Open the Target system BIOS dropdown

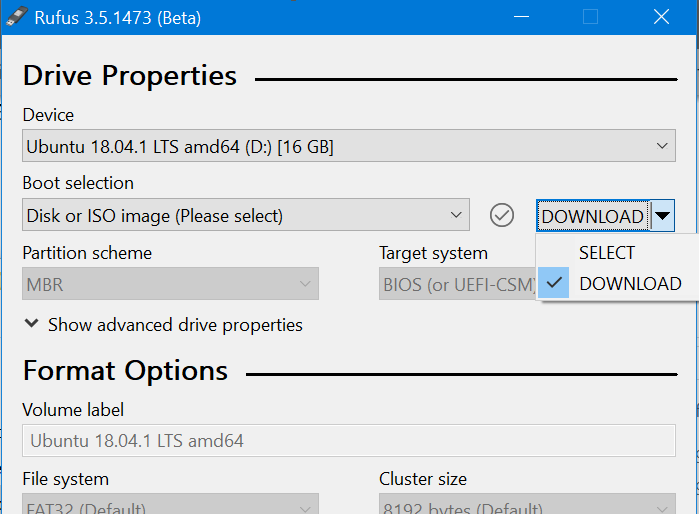458,284
